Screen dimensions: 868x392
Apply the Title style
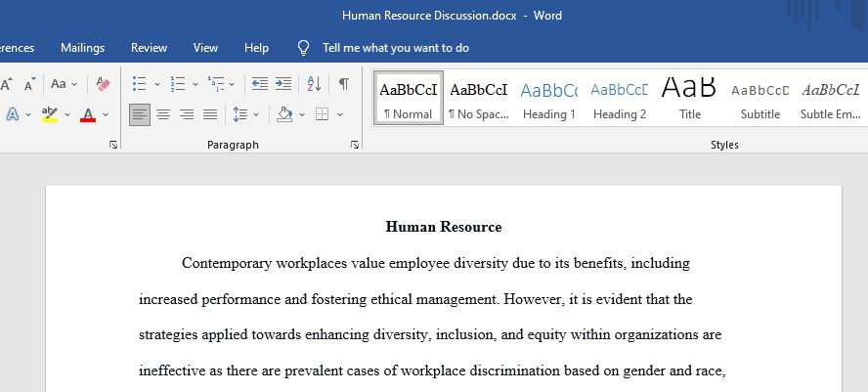click(690, 98)
